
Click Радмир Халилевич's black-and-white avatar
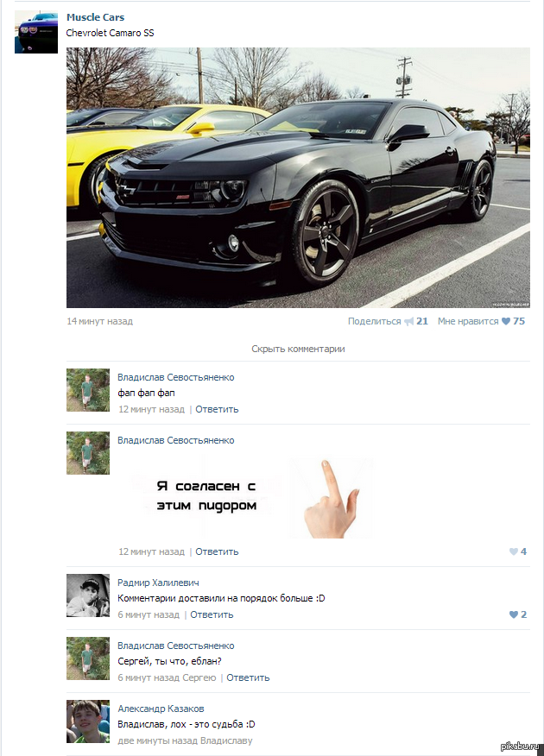(x=88, y=595)
